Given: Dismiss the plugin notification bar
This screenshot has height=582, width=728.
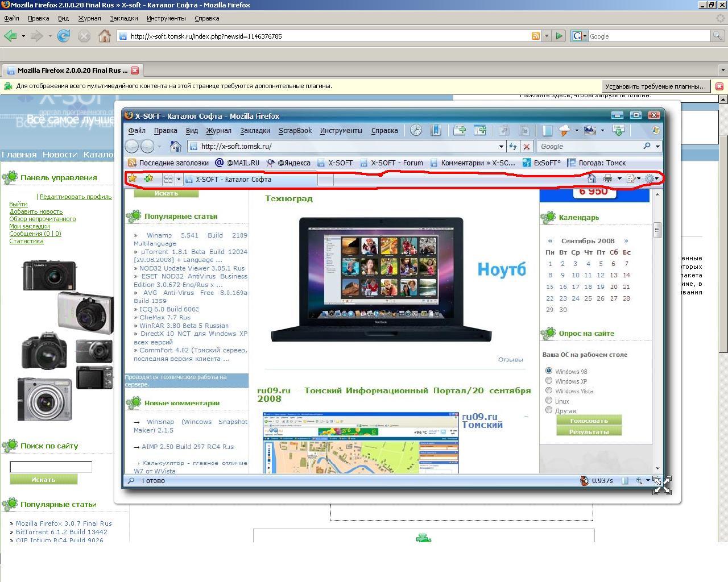Looking at the screenshot, I should click(x=719, y=86).
